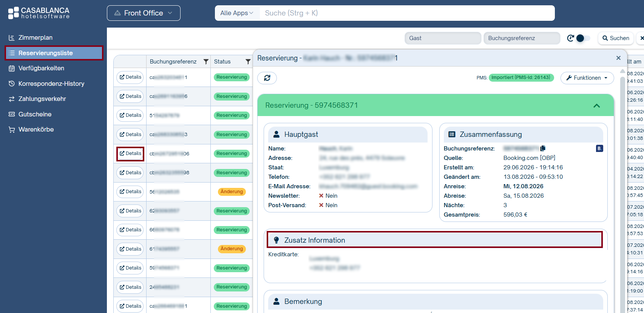The width and height of the screenshot is (644, 313).
Task: Click the lightbulb icon beside Zusatz Information
Action: [276, 240]
